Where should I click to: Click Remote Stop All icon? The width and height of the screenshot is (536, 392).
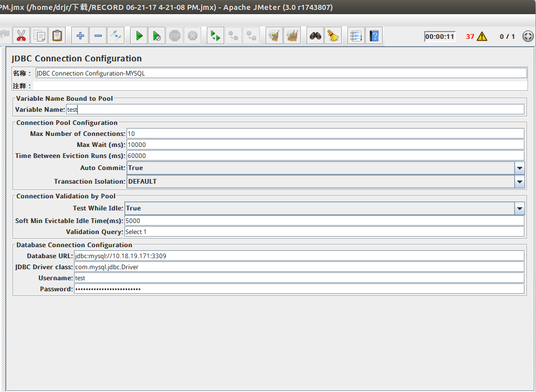coord(234,36)
